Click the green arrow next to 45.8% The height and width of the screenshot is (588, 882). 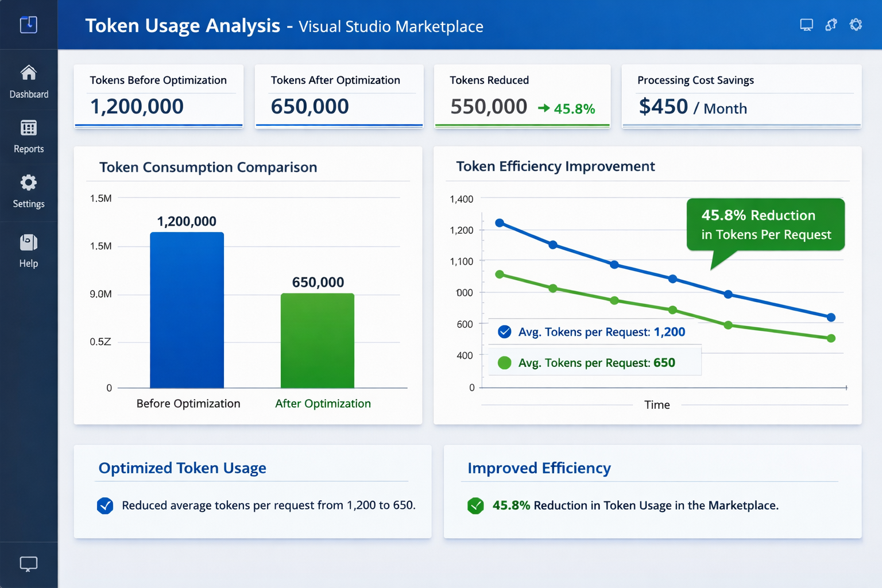[x=544, y=108]
